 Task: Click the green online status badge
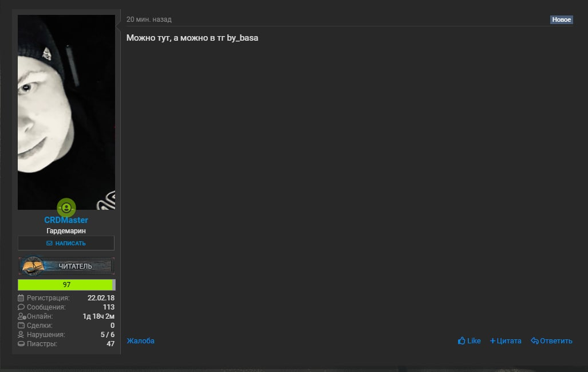(66, 207)
